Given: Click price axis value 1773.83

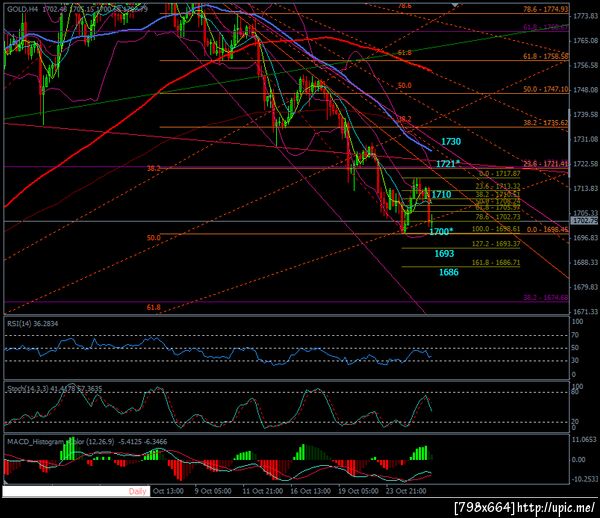Looking at the screenshot, I should 585,16.
